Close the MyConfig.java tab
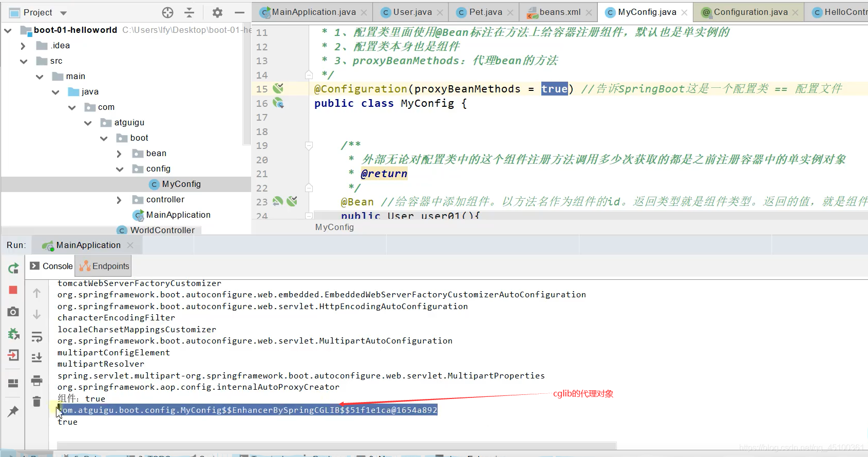The width and height of the screenshot is (868, 457). pyautogui.click(x=685, y=12)
